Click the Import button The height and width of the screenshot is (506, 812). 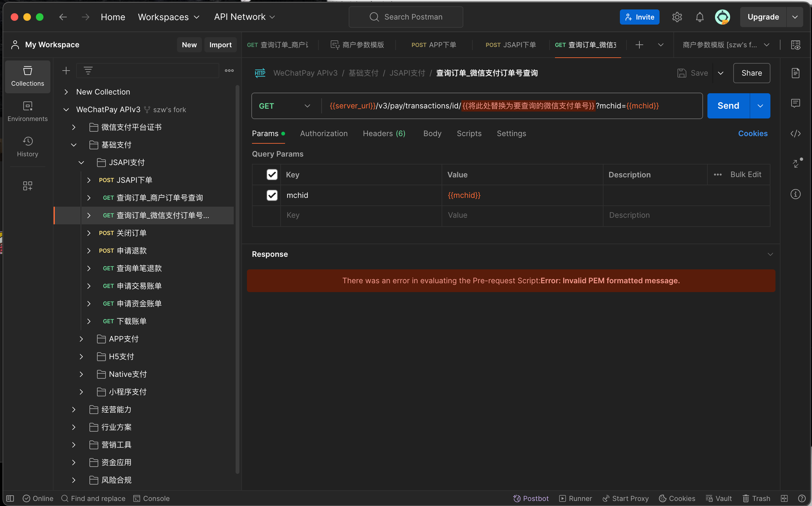[x=220, y=45]
